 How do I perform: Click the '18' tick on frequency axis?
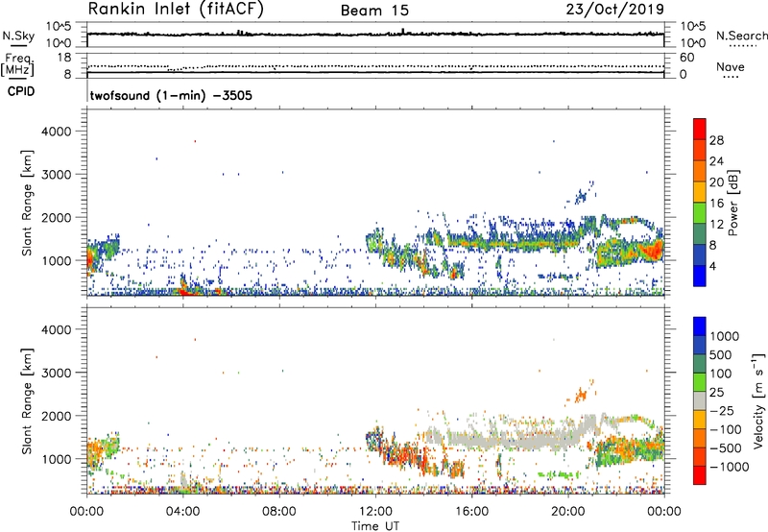pyautogui.click(x=64, y=58)
